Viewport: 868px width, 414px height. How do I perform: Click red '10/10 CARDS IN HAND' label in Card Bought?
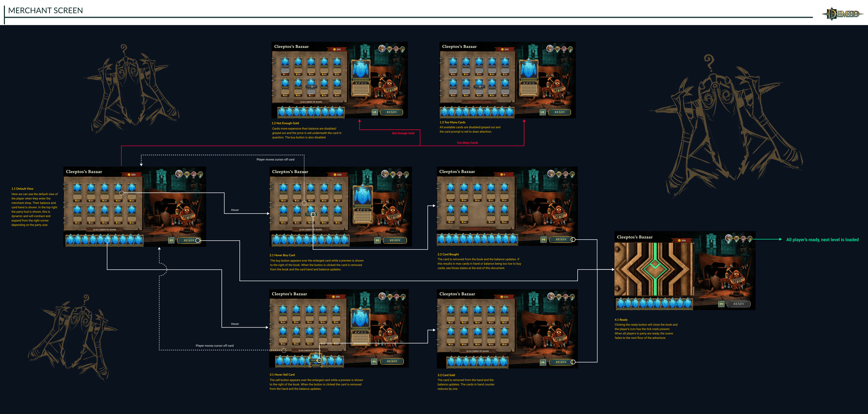[478, 229]
